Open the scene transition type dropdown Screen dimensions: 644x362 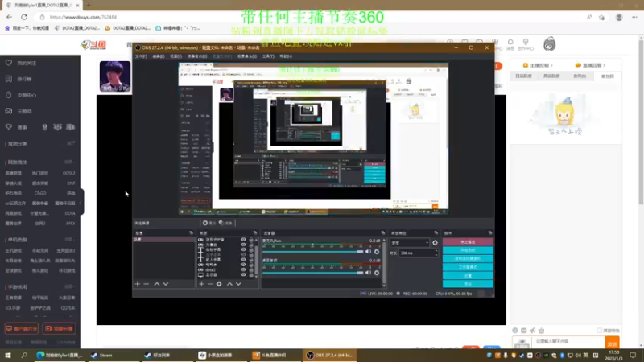410,243
